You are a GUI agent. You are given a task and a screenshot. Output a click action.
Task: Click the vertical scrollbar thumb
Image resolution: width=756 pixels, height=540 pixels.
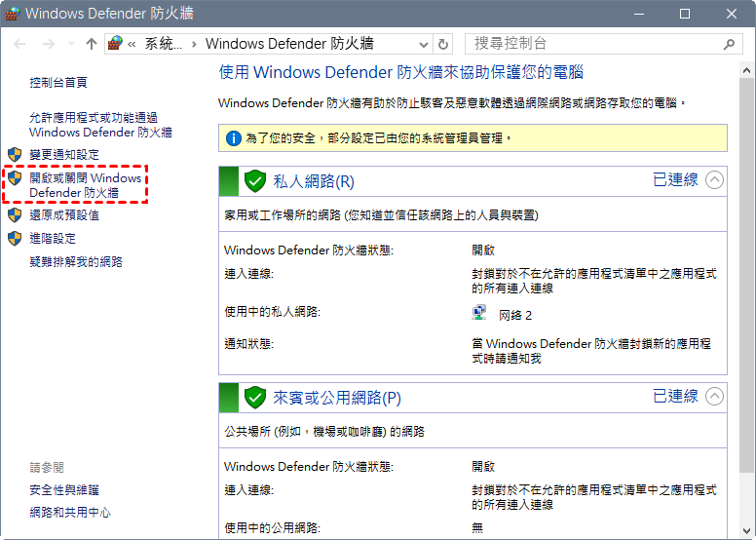point(747,275)
